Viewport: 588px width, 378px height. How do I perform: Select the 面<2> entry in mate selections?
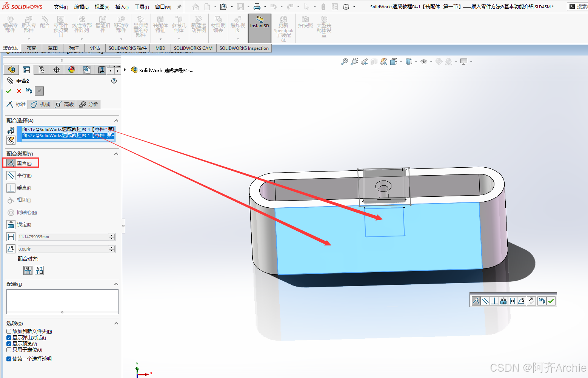coord(68,135)
